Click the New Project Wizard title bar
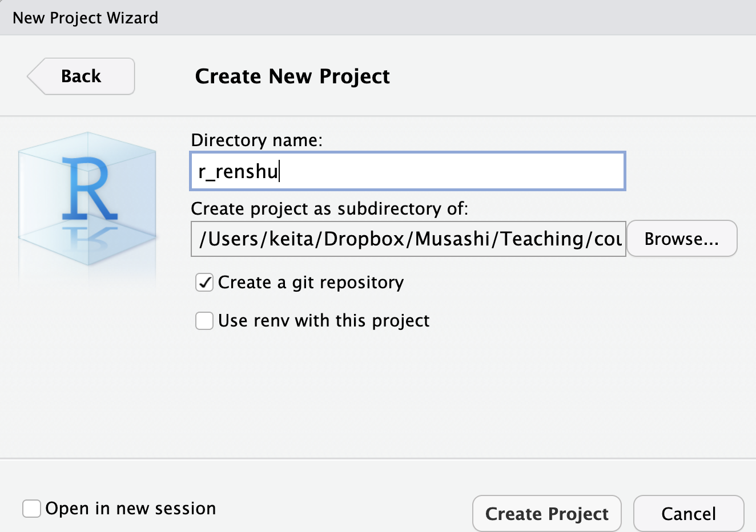This screenshot has height=532, width=756. (378, 18)
